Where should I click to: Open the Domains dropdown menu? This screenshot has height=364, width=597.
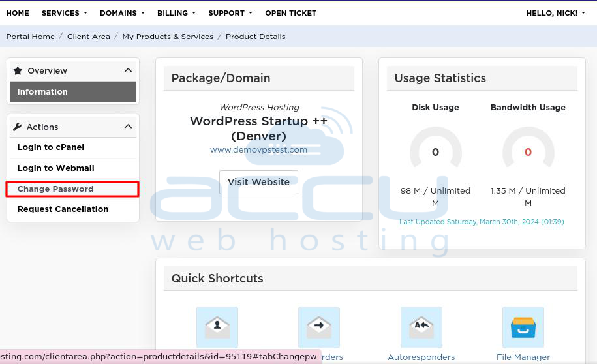point(122,13)
